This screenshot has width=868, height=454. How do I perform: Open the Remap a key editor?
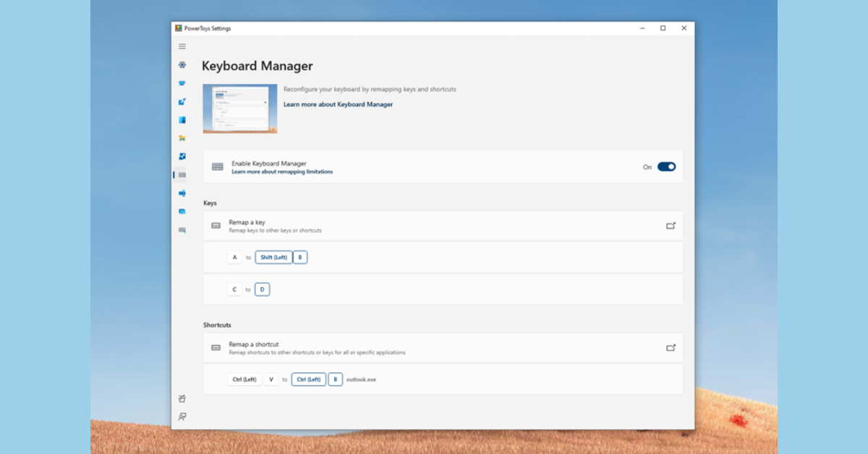(x=671, y=226)
